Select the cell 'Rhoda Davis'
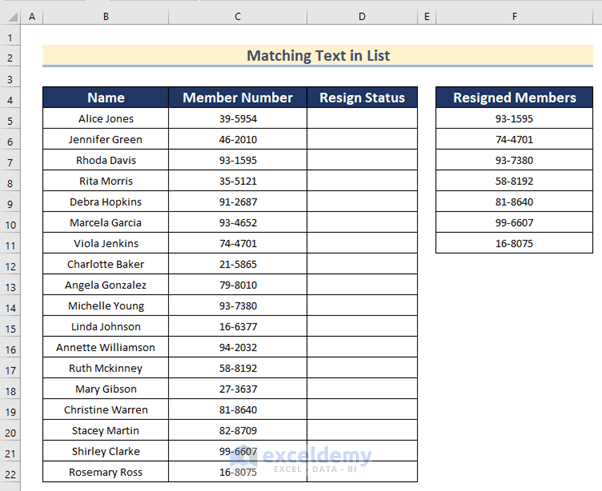This screenshot has height=491, width=602. point(106,160)
